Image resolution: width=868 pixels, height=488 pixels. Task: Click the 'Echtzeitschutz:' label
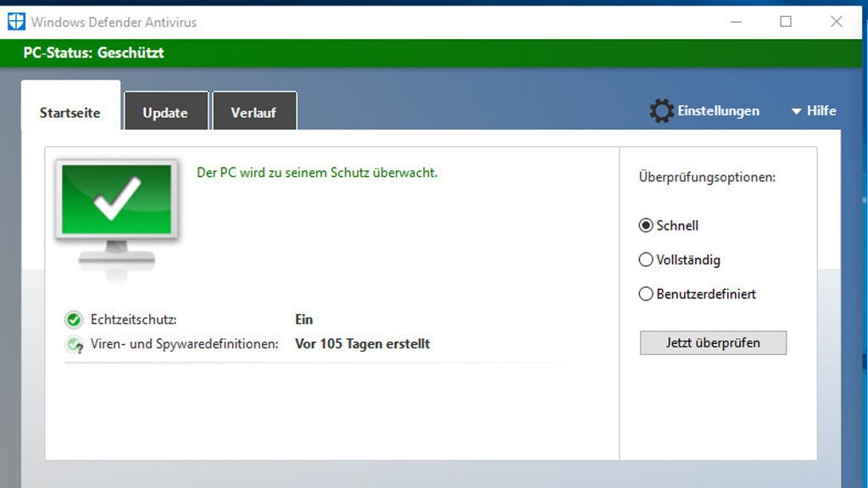133,319
